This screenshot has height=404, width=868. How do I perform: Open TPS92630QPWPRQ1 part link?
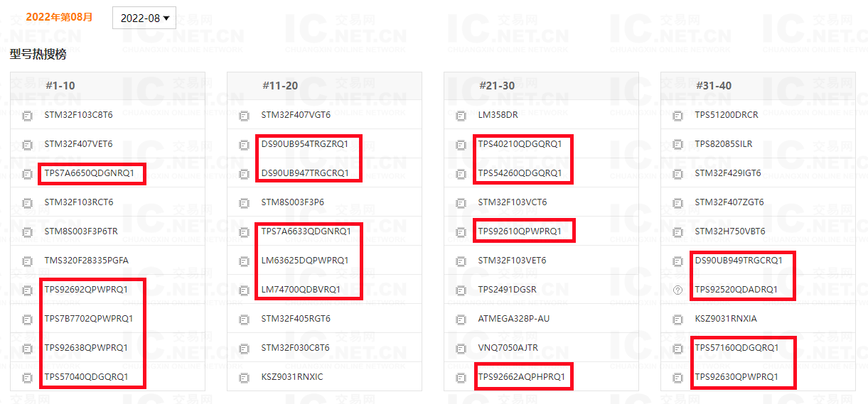coord(736,377)
